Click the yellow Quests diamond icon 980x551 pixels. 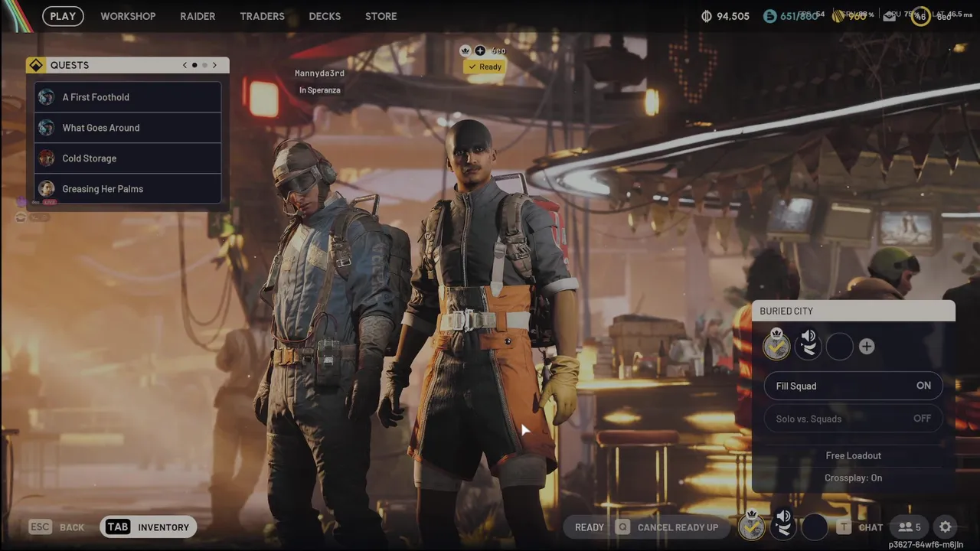click(x=36, y=65)
